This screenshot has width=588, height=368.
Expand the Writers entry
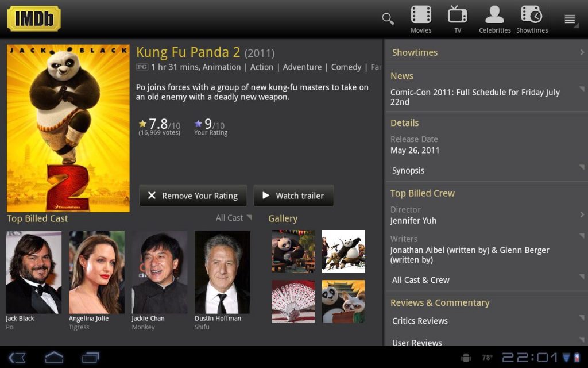[486, 250]
